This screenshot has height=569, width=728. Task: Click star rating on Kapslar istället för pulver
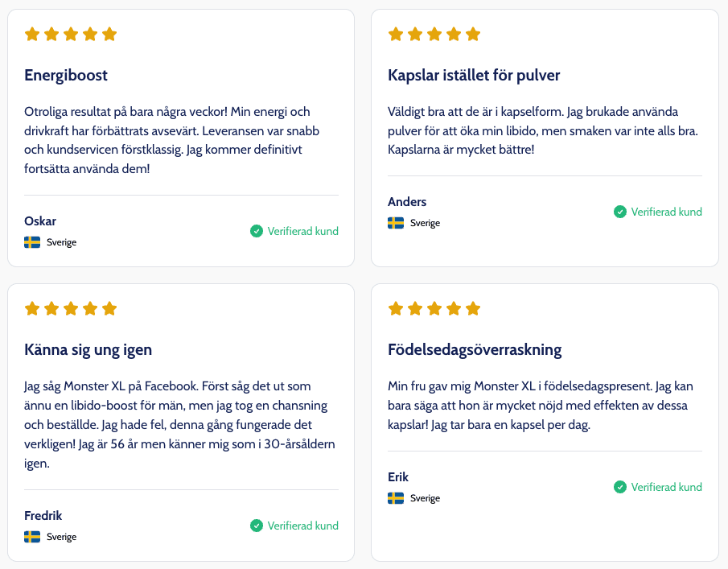click(434, 34)
